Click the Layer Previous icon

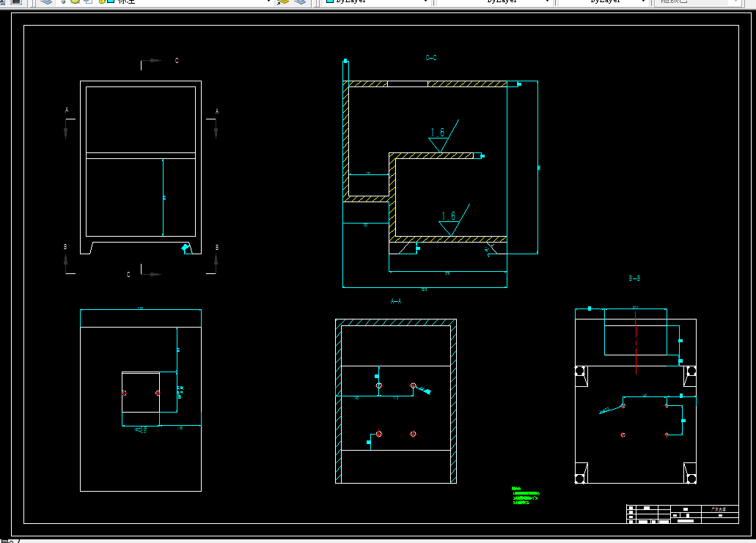(300, 1)
